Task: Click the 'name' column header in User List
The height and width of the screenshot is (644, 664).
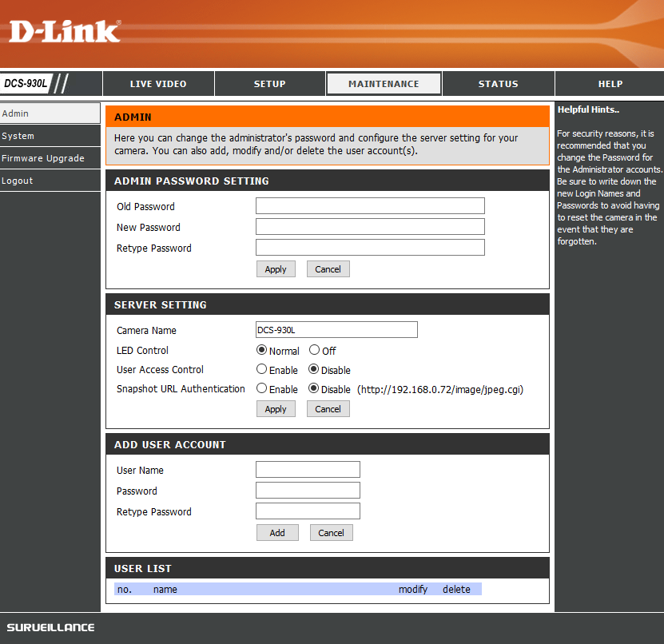Action: [165, 590]
